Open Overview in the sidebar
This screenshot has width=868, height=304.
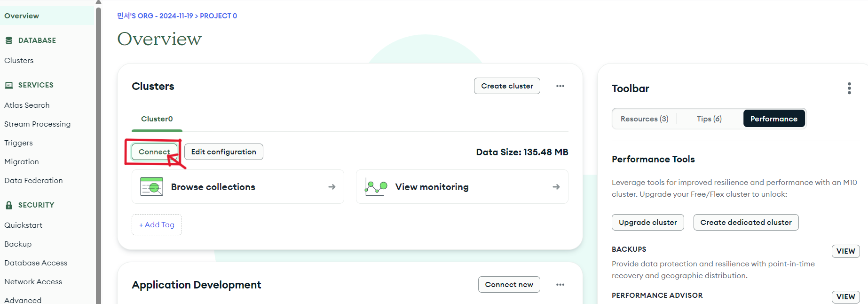click(47, 16)
